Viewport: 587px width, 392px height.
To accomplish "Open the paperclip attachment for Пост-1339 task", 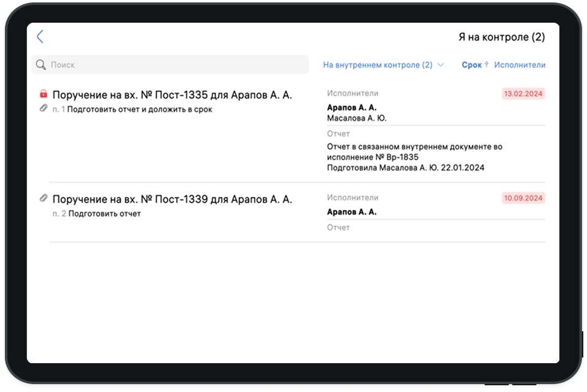I will point(44,199).
